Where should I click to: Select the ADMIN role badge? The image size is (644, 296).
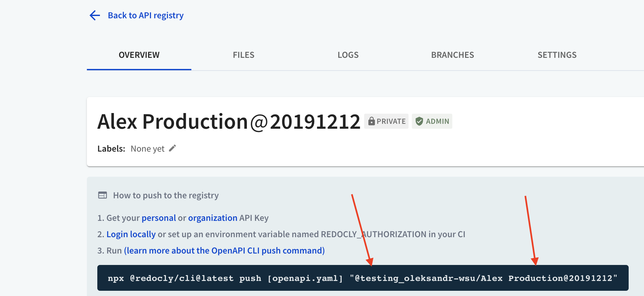[432, 121]
